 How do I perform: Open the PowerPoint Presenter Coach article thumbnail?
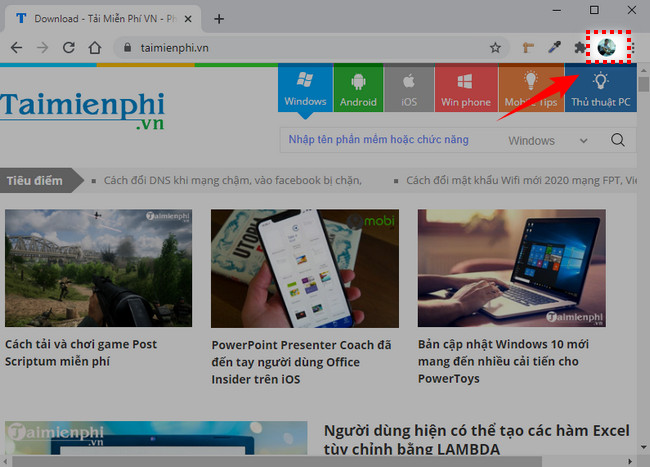(x=304, y=267)
